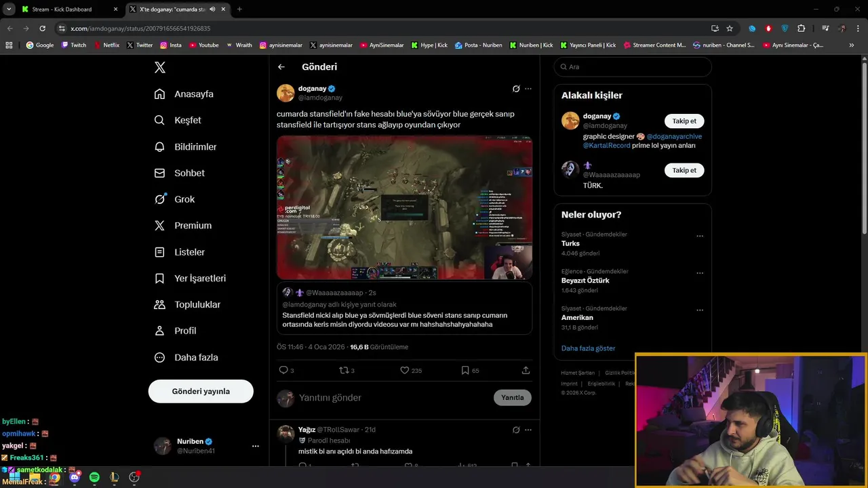Open the Beyazıt Öztürk trending topic
The width and height of the screenshot is (868, 488).
coord(585,281)
